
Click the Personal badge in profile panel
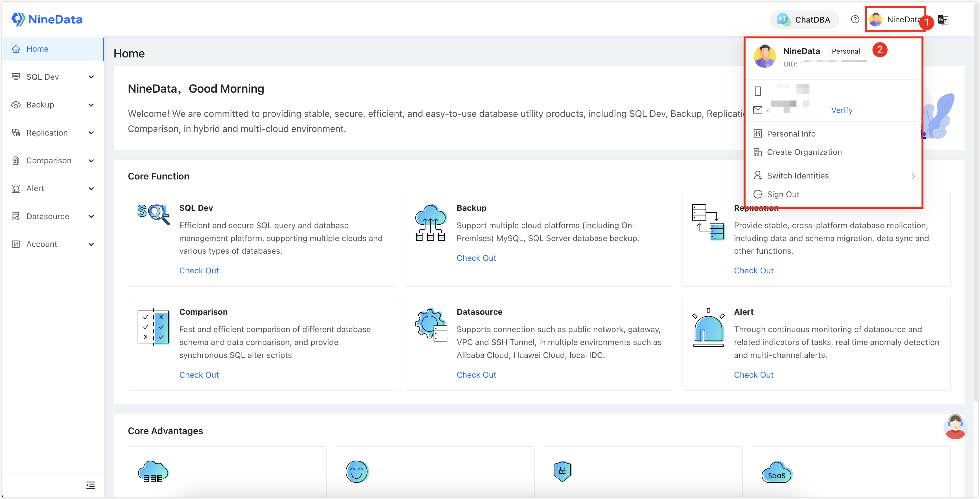(845, 51)
